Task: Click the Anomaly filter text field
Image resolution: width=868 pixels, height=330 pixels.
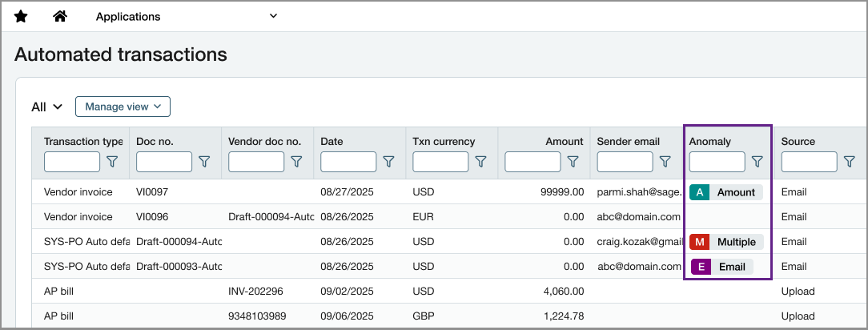Action: coord(717,162)
